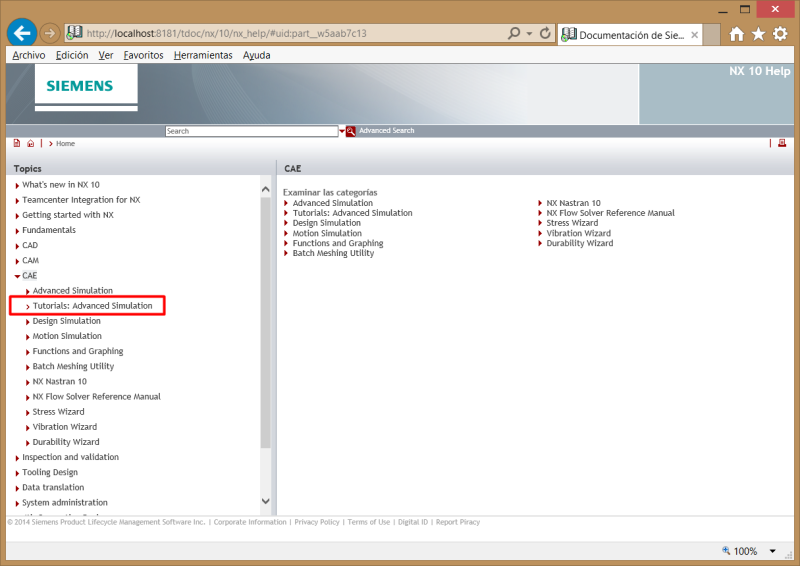This screenshot has width=800, height=566.
Task: Open the Edición menu
Action: pos(72,55)
